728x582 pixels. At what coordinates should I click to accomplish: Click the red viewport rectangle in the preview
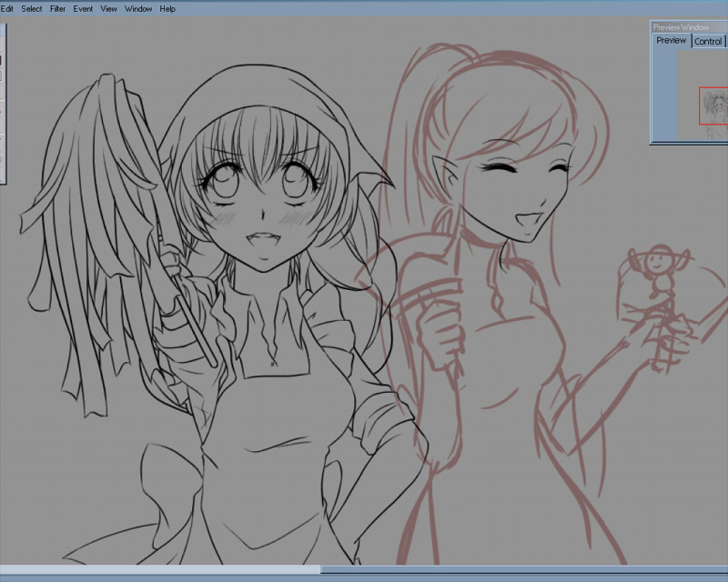[x=713, y=105]
